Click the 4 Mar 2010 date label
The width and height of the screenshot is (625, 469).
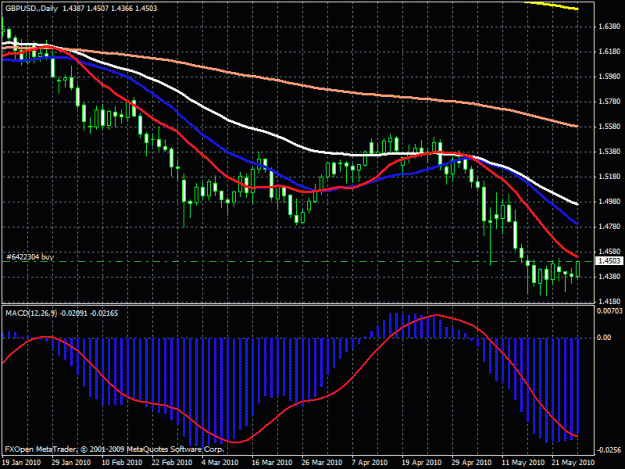220,463
